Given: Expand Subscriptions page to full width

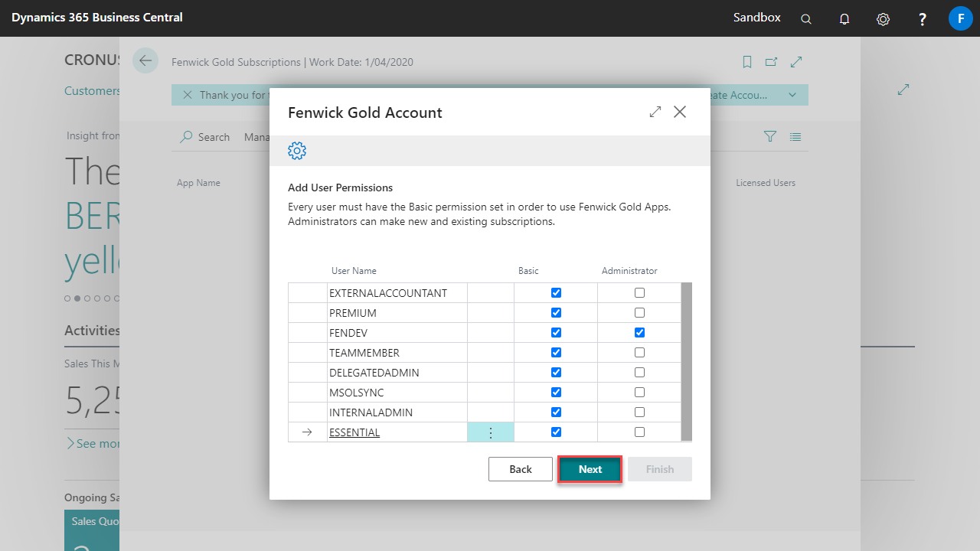Looking at the screenshot, I should point(796,62).
